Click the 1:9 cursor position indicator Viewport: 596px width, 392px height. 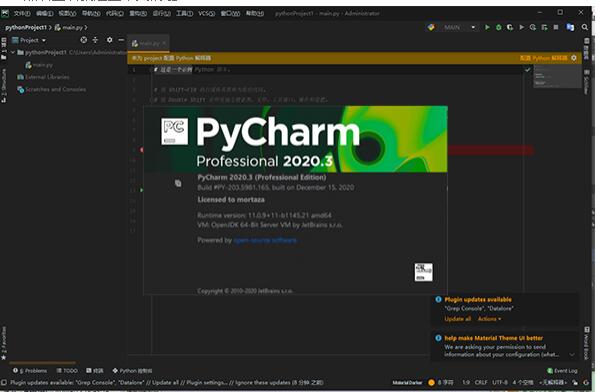pyautogui.click(x=466, y=382)
